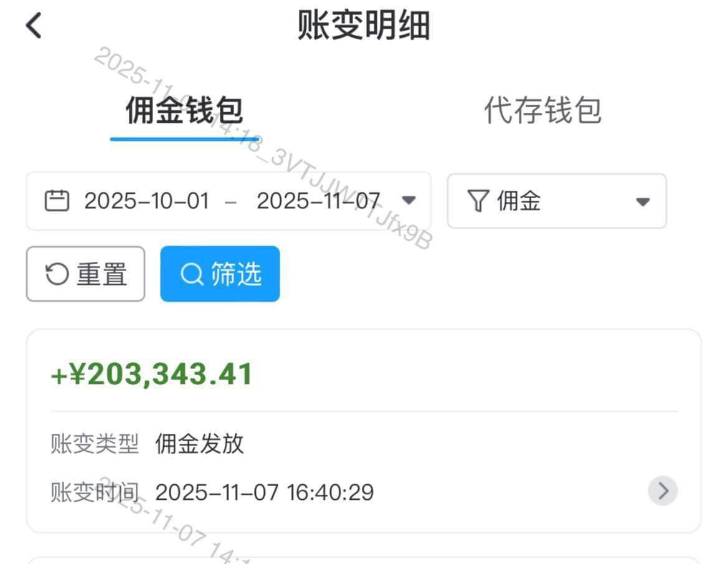Click the 重置 reset button
Screen dimensions: 728x564
(x=85, y=273)
